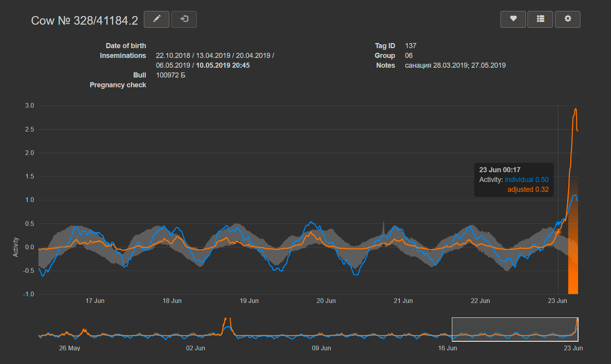Click the 'Date of birth' label
Image resolution: width=611 pixels, height=364 pixels.
click(126, 46)
